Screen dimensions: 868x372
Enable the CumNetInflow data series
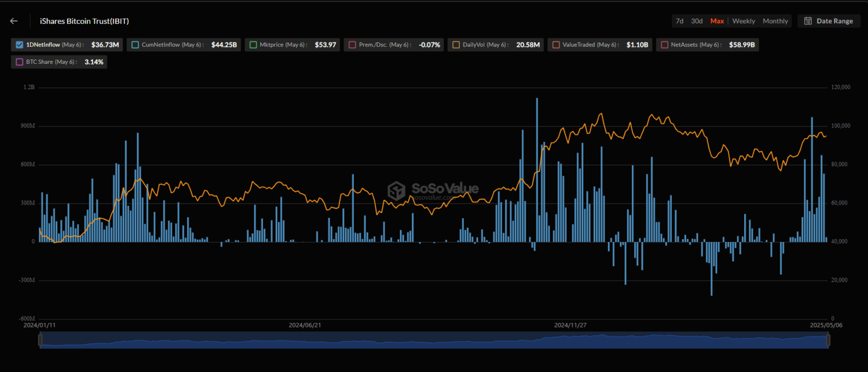[x=135, y=45]
